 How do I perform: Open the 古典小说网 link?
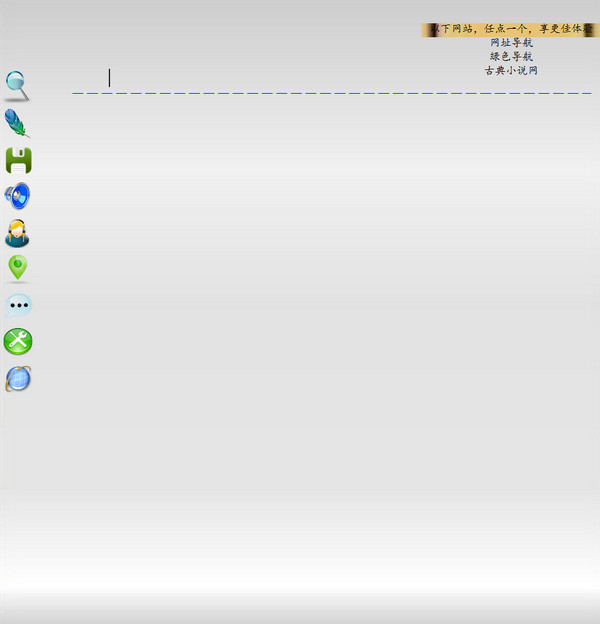click(x=511, y=71)
